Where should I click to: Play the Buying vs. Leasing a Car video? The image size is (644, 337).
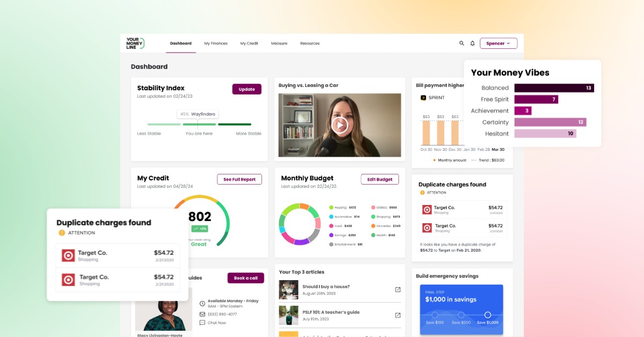(340, 125)
